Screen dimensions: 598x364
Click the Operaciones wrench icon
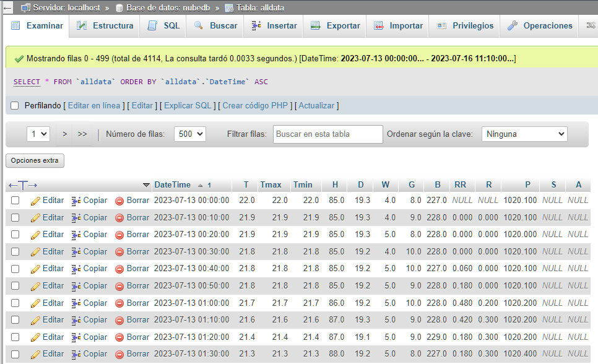[513, 25]
